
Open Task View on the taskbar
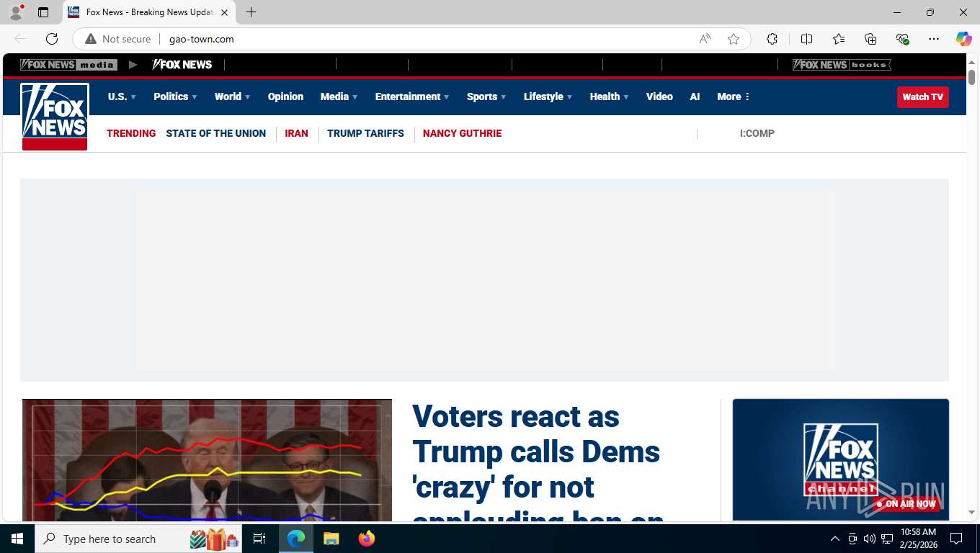(x=259, y=539)
